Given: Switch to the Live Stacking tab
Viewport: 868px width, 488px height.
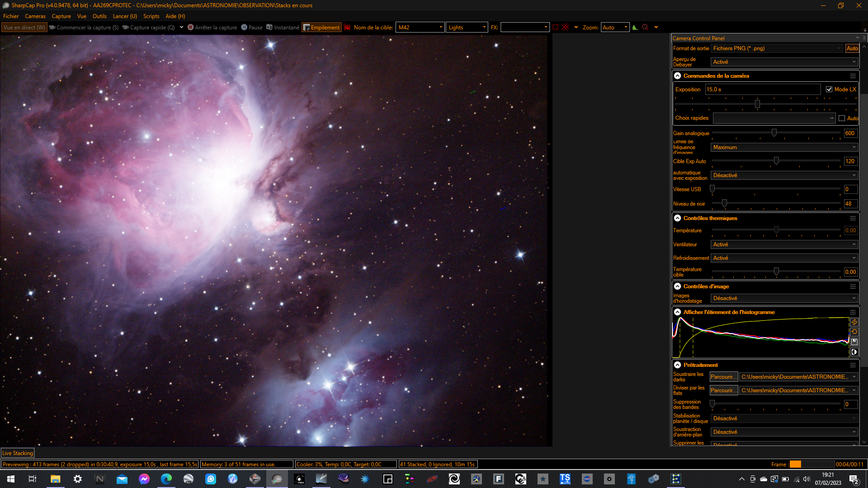Looking at the screenshot, I should (x=18, y=453).
